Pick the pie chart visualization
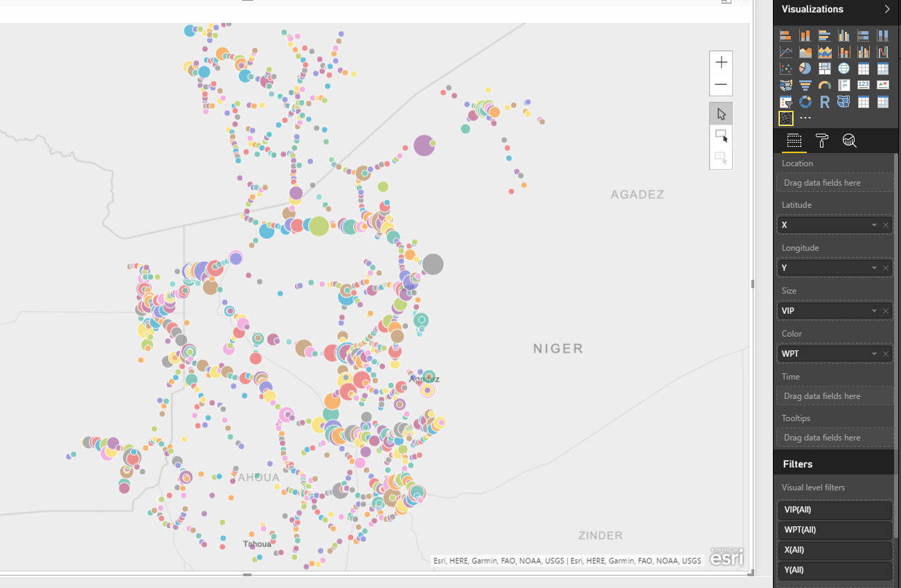The height and width of the screenshot is (588, 901). (x=805, y=69)
